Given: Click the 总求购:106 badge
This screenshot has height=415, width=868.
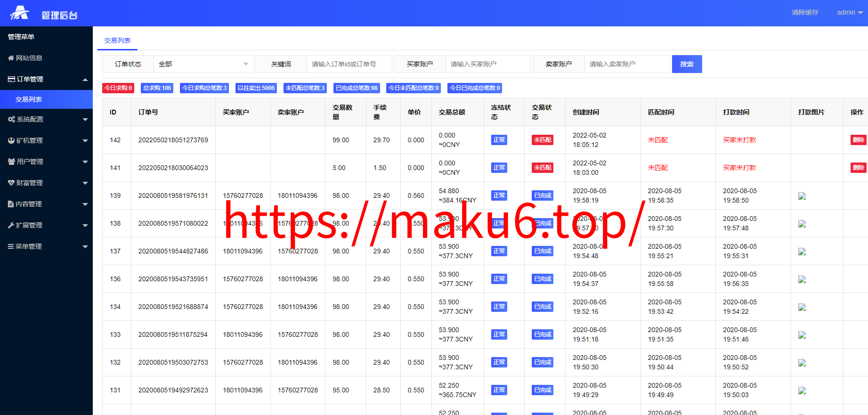Looking at the screenshot, I should click(x=157, y=88).
